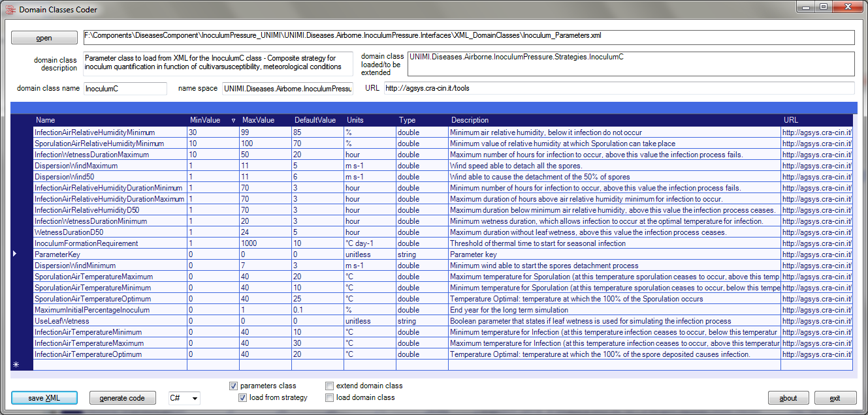868x415 pixels.
Task: Click the 'End year for the long term simulation' cell
Action: pyautogui.click(x=614, y=310)
